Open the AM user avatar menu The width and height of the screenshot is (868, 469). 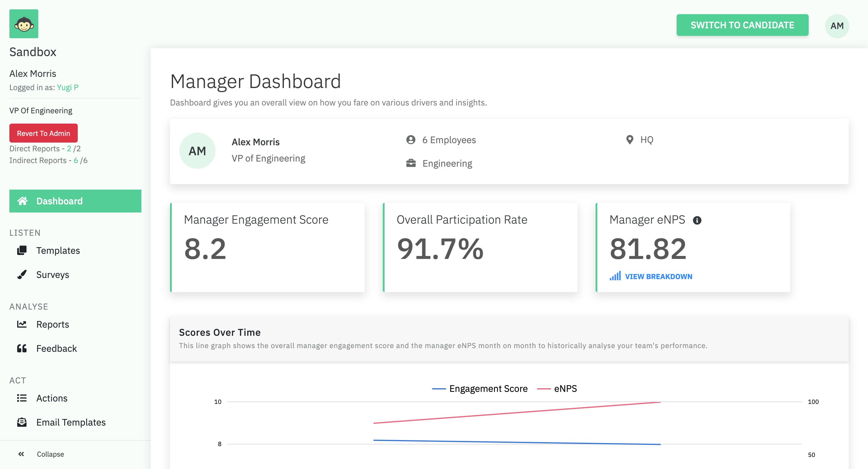click(x=837, y=26)
